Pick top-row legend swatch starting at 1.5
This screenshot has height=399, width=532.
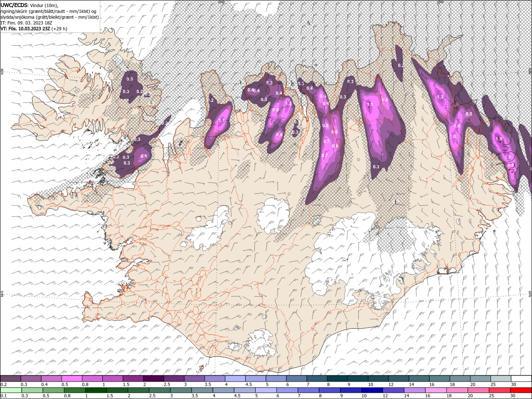point(133,379)
